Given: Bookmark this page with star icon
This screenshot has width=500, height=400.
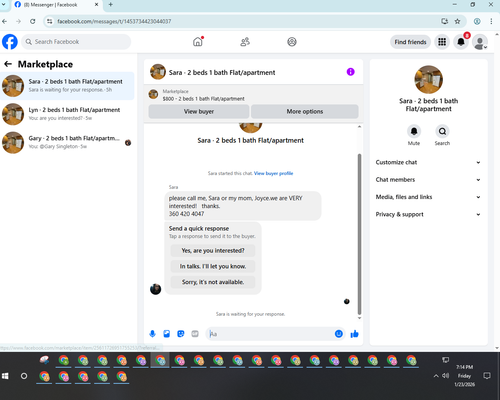Looking at the screenshot, I should click(457, 21).
